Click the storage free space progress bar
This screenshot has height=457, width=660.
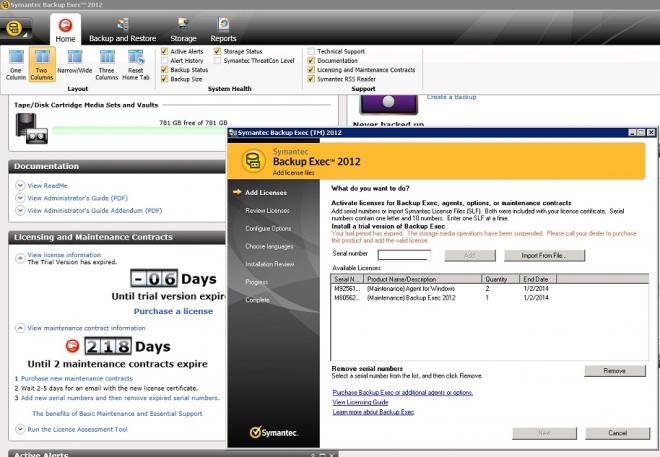point(139,130)
